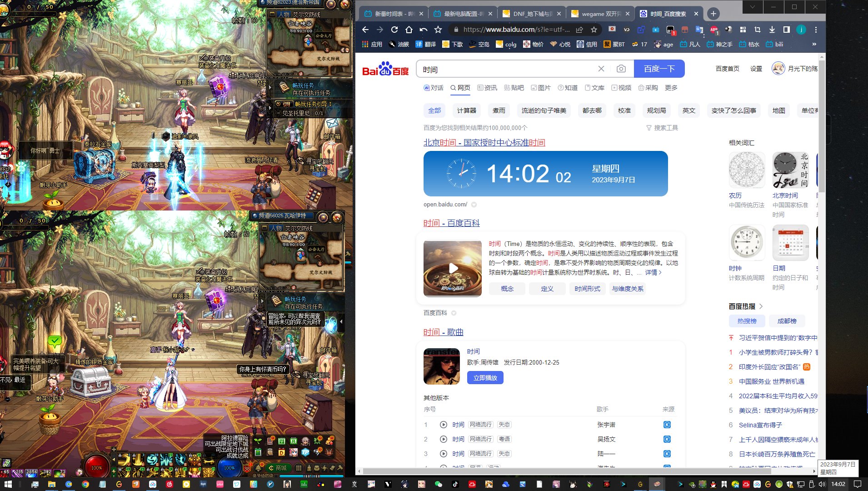This screenshot has width=868, height=491.
Task: Click the nine-dot grid menu icon in DNF
Action: 299,469
